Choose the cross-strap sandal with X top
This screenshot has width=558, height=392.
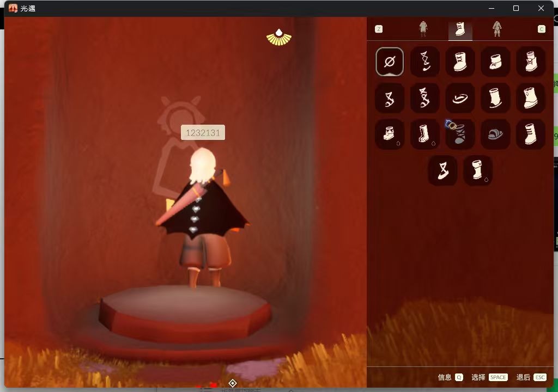[x=424, y=98]
